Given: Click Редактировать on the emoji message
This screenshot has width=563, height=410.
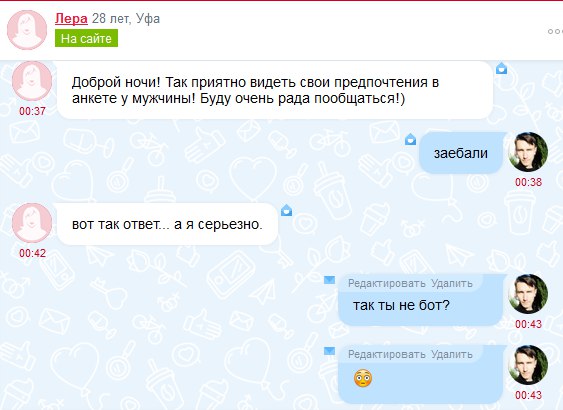Looking at the screenshot, I should click(387, 354).
